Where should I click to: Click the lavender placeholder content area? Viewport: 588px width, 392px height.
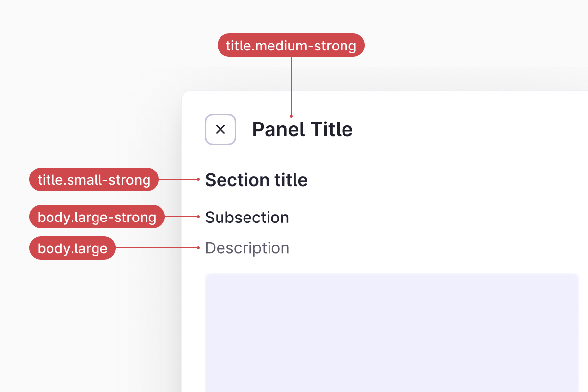point(392,333)
